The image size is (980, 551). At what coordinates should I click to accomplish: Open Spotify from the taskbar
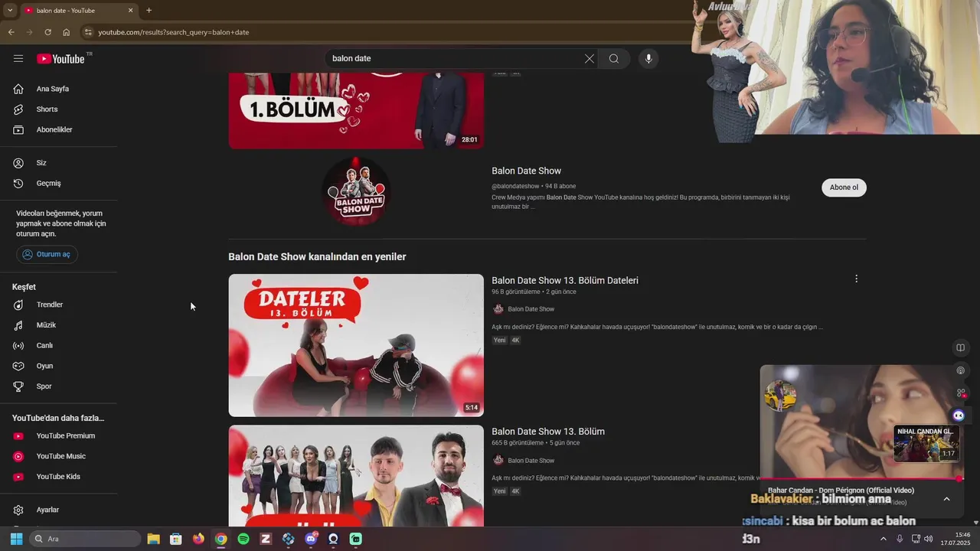tap(243, 539)
